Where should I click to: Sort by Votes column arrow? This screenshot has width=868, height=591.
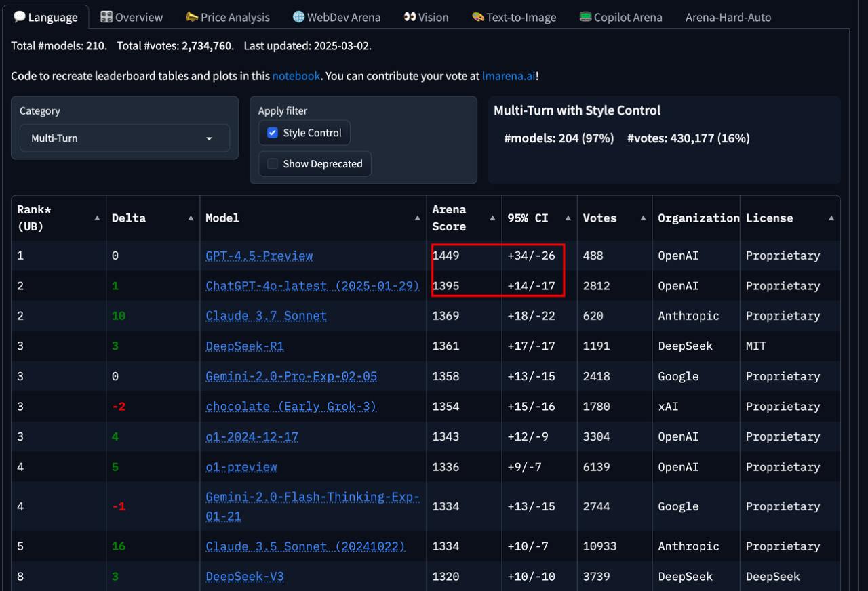(643, 218)
